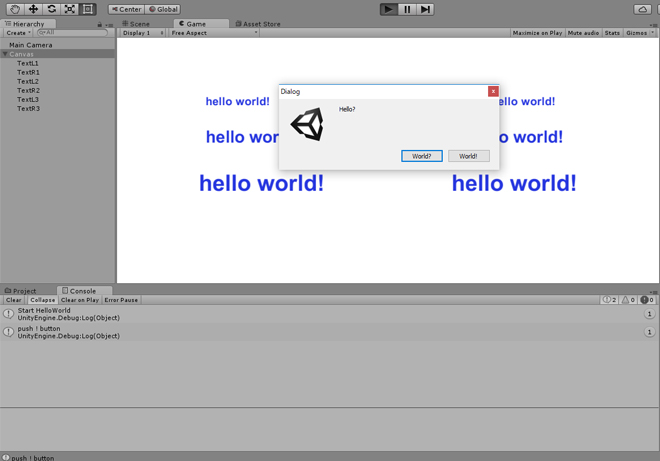Open the Console panel options menu
The height and width of the screenshot is (461, 660).
pos(654,292)
